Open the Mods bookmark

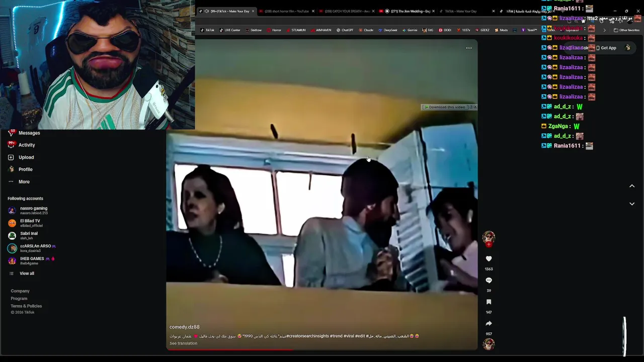click(501, 30)
